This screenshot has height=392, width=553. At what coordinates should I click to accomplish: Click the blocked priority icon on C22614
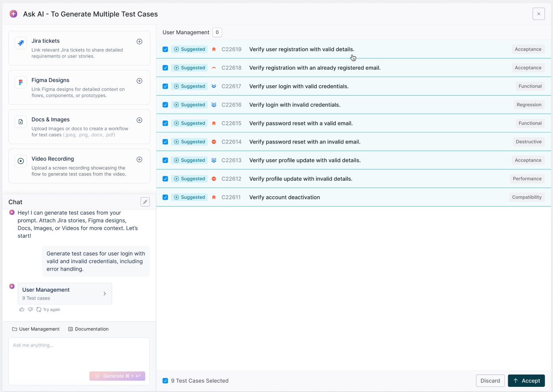[213, 142]
